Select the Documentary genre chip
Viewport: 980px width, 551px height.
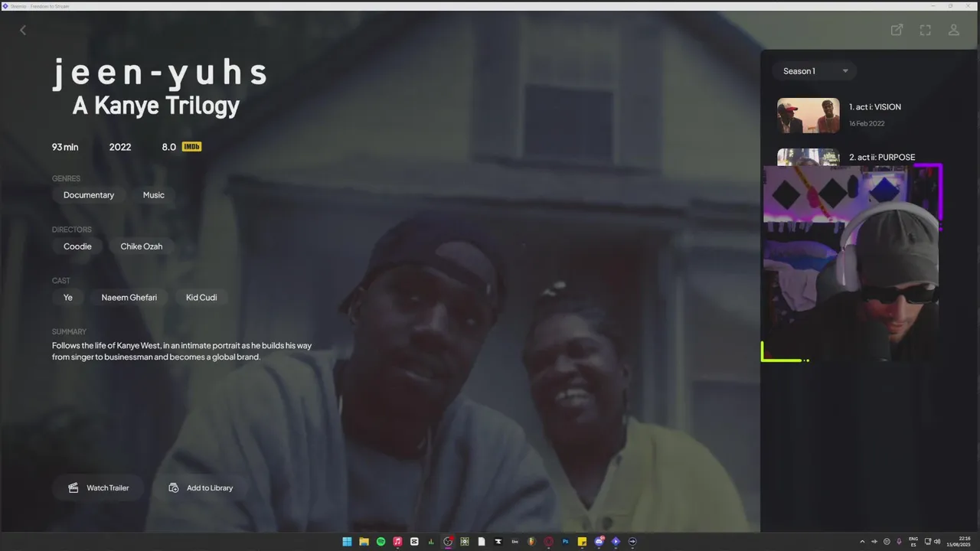tap(89, 195)
